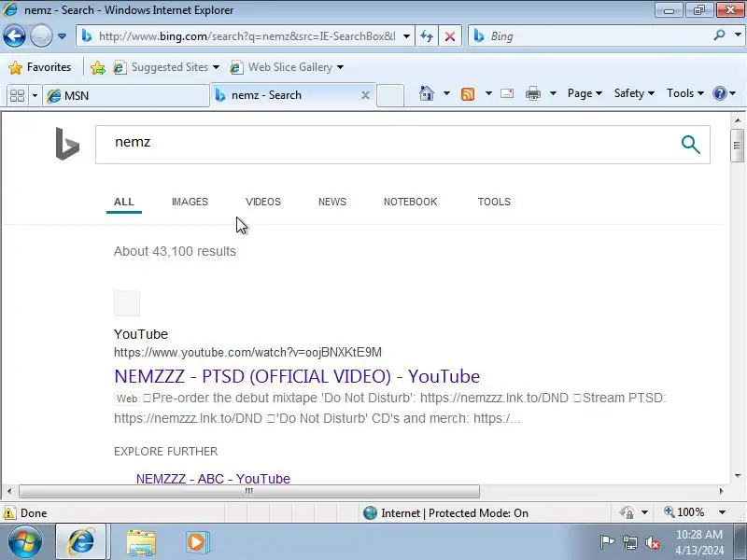Viewport: 747px width, 560px height.
Task: Click the vertical scrollbar thumb
Action: pos(738,146)
